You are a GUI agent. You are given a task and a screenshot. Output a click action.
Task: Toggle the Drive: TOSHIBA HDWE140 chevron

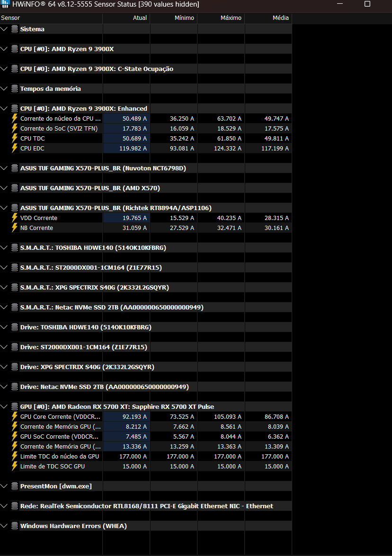click(x=4, y=327)
